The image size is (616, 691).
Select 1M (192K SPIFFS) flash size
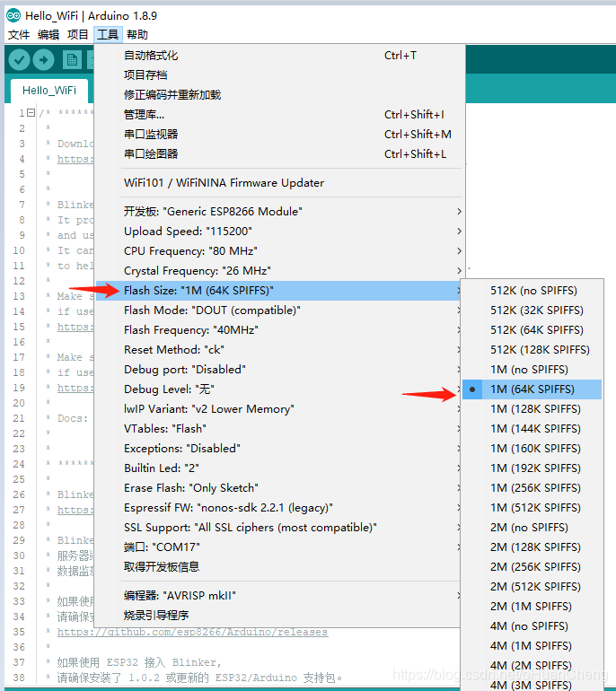[x=532, y=468]
